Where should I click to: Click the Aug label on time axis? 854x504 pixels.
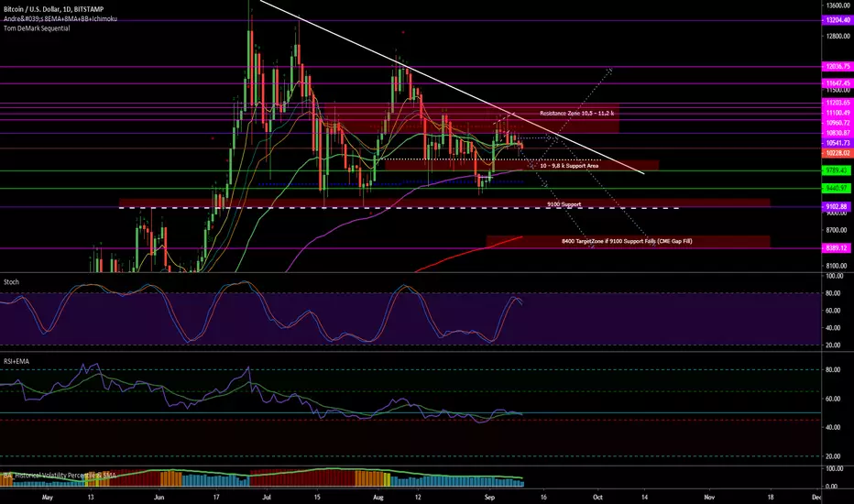coord(378,497)
